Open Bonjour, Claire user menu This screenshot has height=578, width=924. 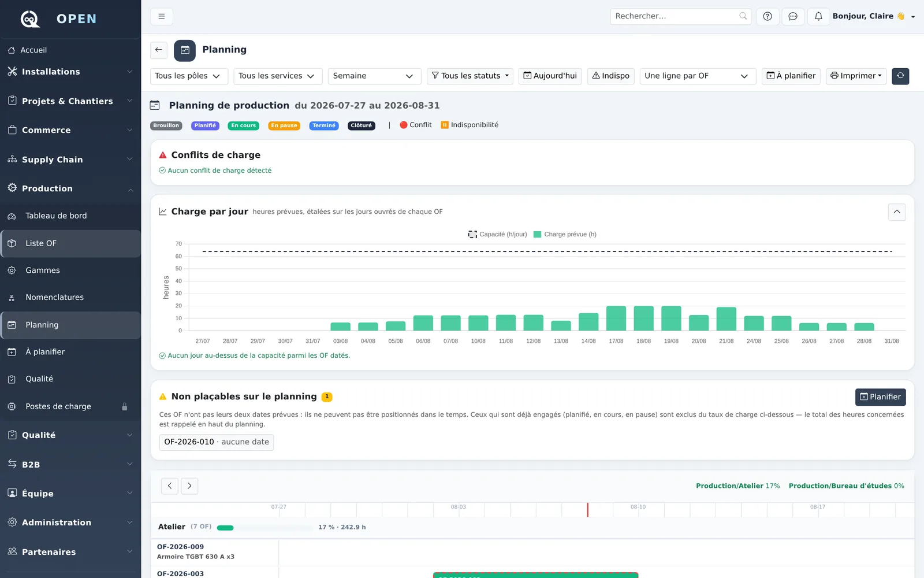(874, 16)
